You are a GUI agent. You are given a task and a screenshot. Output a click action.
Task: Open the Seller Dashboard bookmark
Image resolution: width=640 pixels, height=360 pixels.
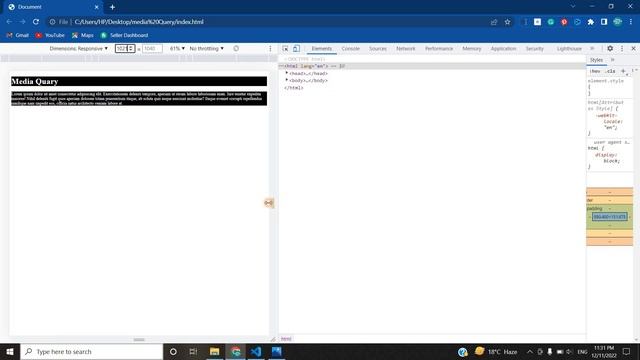124,36
